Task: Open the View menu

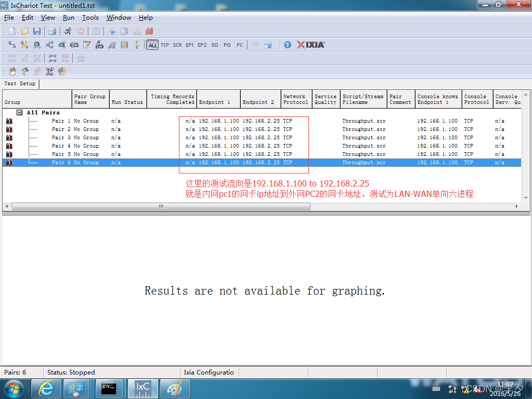Action: pos(48,18)
